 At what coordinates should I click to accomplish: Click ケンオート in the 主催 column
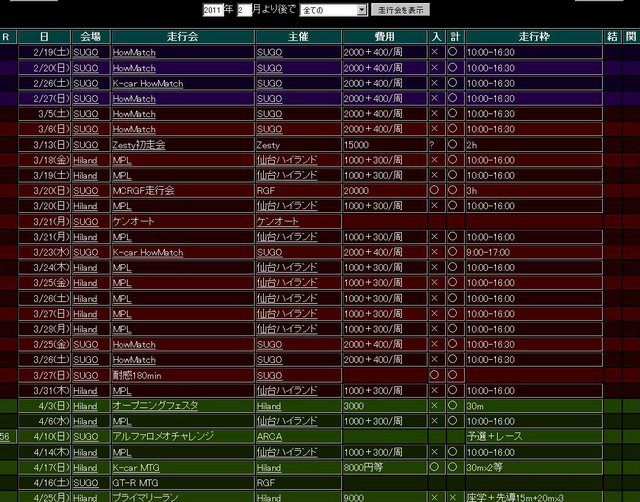coord(278,221)
